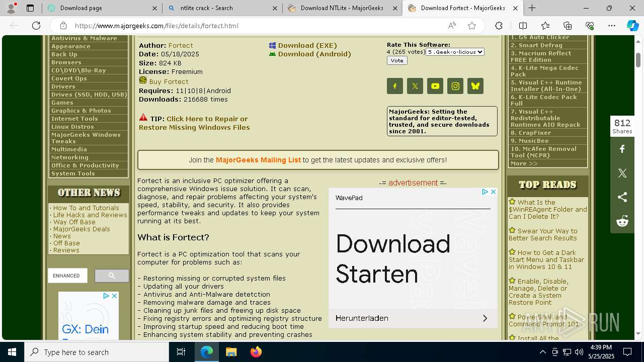Expand WavePad ad Herunterladen arrow

tap(485, 318)
